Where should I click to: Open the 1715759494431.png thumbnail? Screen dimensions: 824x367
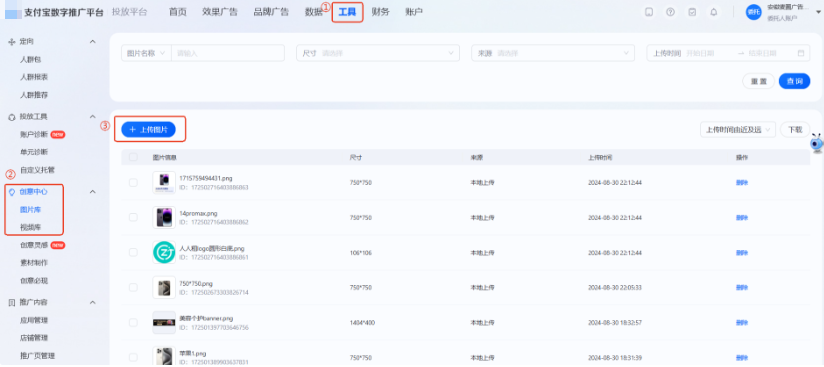click(164, 182)
